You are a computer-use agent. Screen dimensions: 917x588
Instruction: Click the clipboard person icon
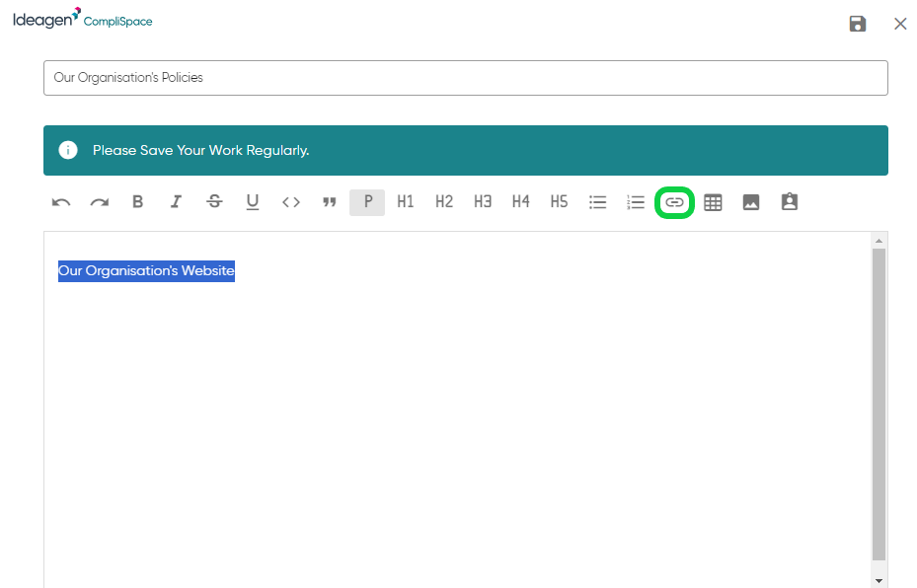coord(790,201)
